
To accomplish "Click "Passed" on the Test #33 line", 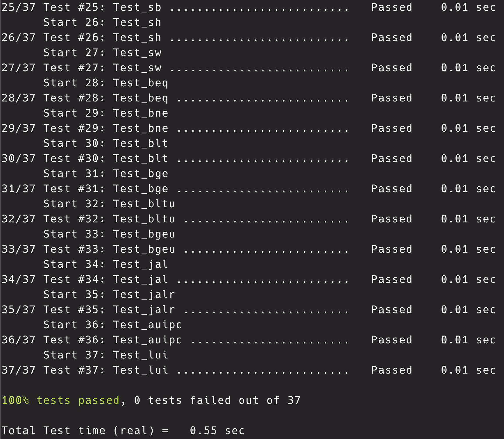I will (392, 249).
